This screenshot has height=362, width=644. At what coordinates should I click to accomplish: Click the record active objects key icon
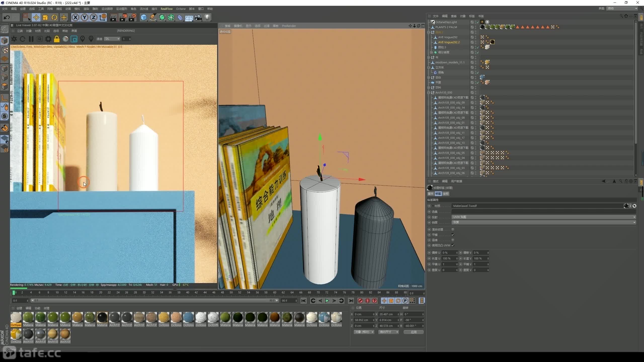360,301
